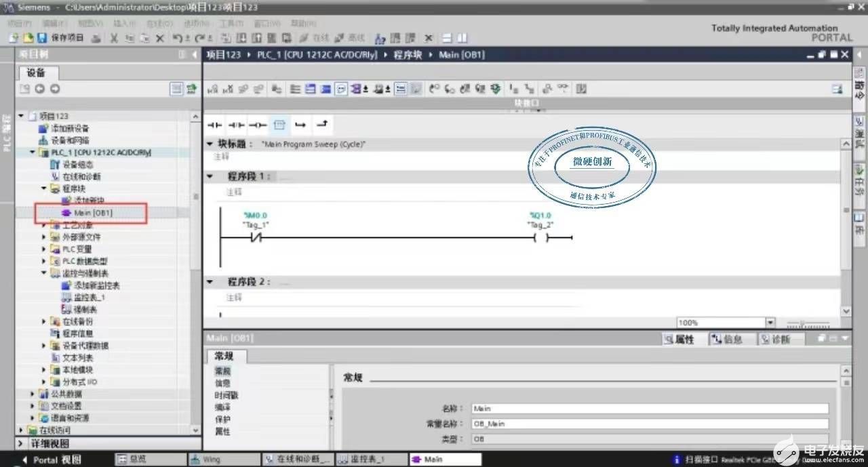Screen dimensions: 868x467
Task: Open the zoom 100% dropdown
Action: coord(770,323)
